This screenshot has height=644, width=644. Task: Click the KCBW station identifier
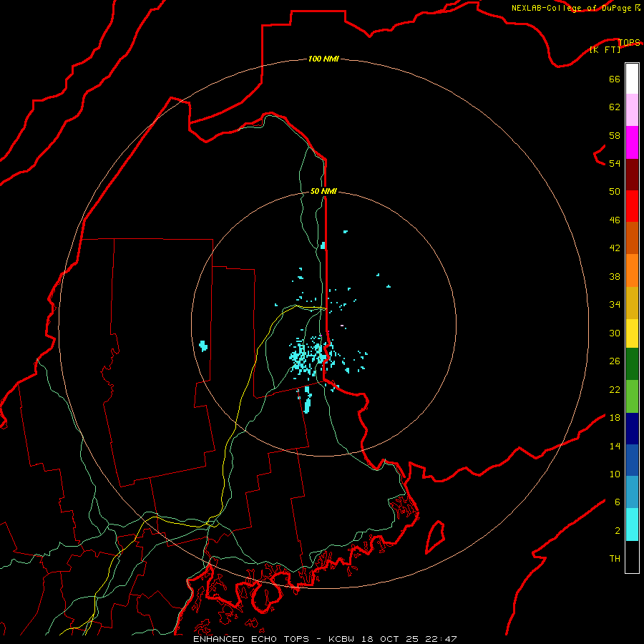click(x=341, y=639)
